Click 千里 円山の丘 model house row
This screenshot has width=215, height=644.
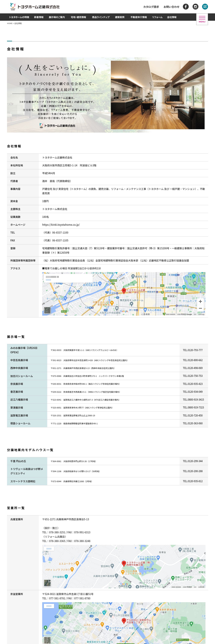[107, 461]
